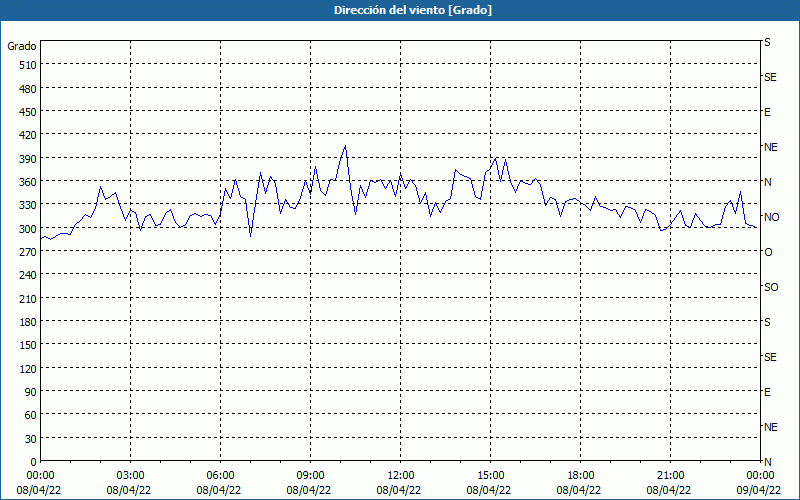Pick the 390 degree axis label
This screenshot has width=800, height=500.
pyautogui.click(x=28, y=159)
